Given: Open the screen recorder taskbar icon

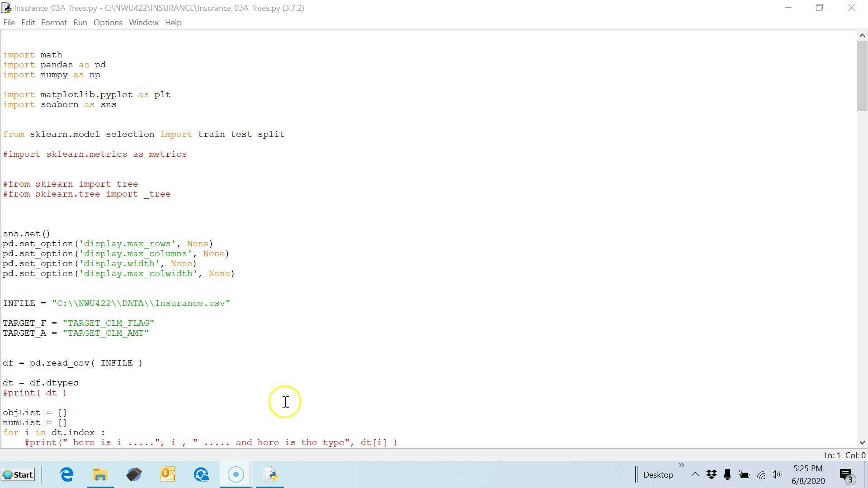Looking at the screenshot, I should coord(236,474).
